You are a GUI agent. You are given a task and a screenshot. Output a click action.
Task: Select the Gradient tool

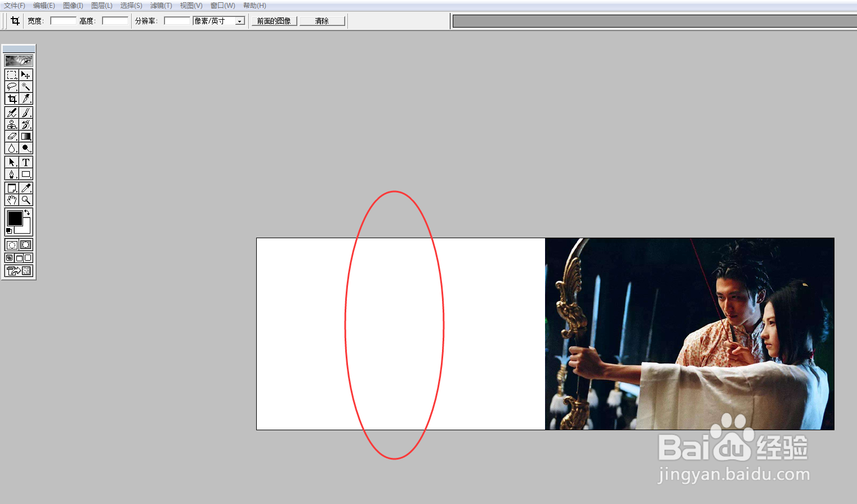coord(26,136)
